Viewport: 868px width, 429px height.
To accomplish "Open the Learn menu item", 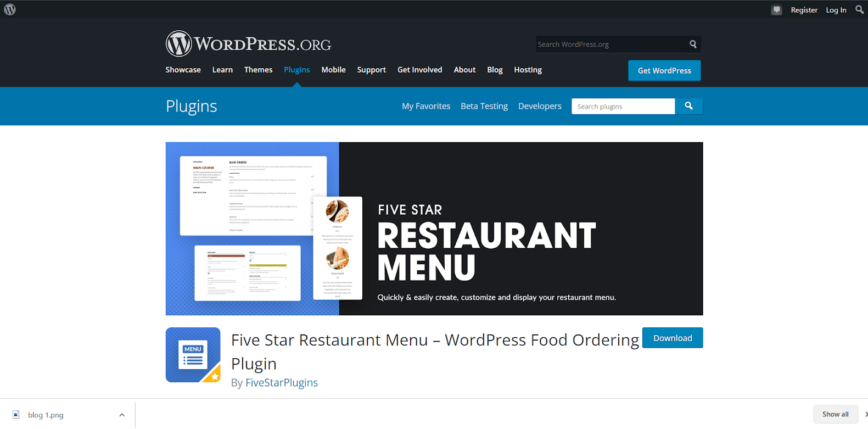I will 222,70.
